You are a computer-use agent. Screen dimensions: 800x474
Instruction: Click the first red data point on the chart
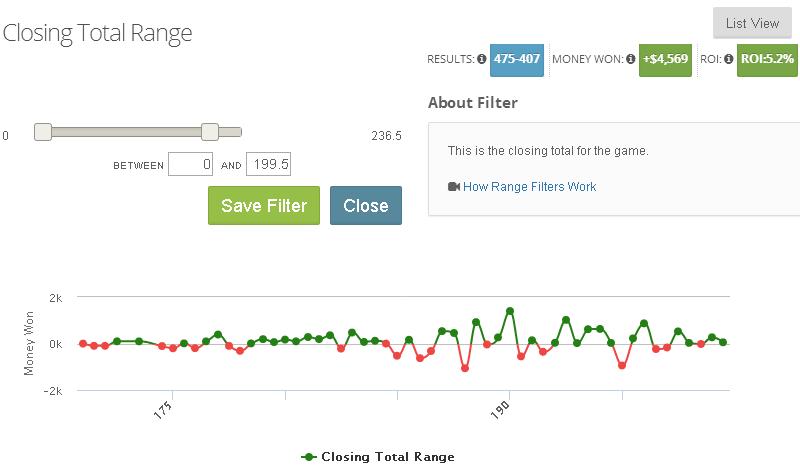click(83, 343)
